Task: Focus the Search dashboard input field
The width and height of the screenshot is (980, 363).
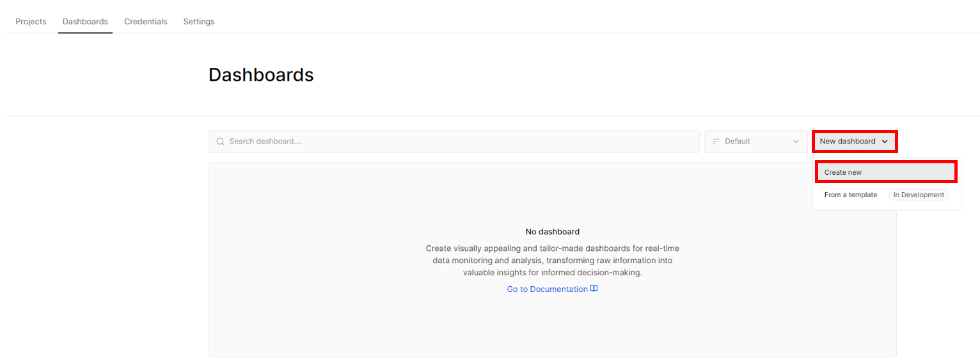Action: [x=454, y=141]
